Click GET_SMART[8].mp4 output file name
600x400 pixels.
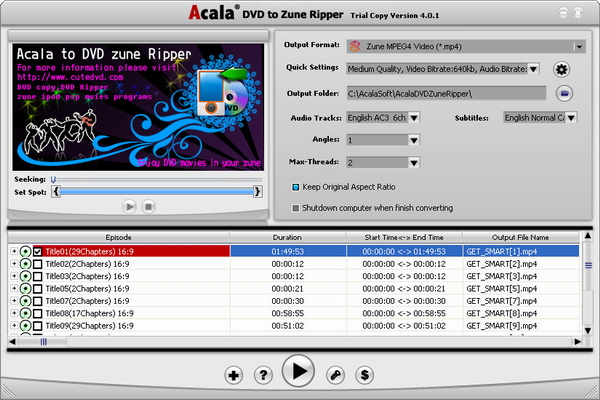tap(502, 313)
